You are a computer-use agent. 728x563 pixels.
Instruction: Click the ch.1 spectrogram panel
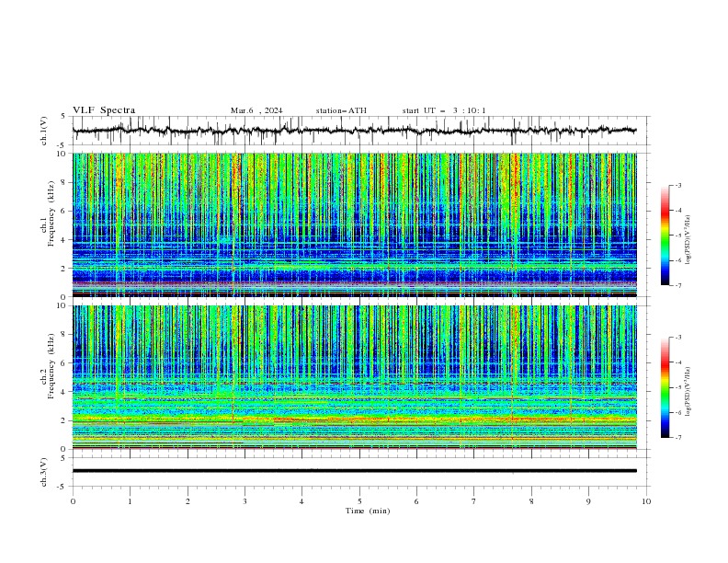[355, 224]
